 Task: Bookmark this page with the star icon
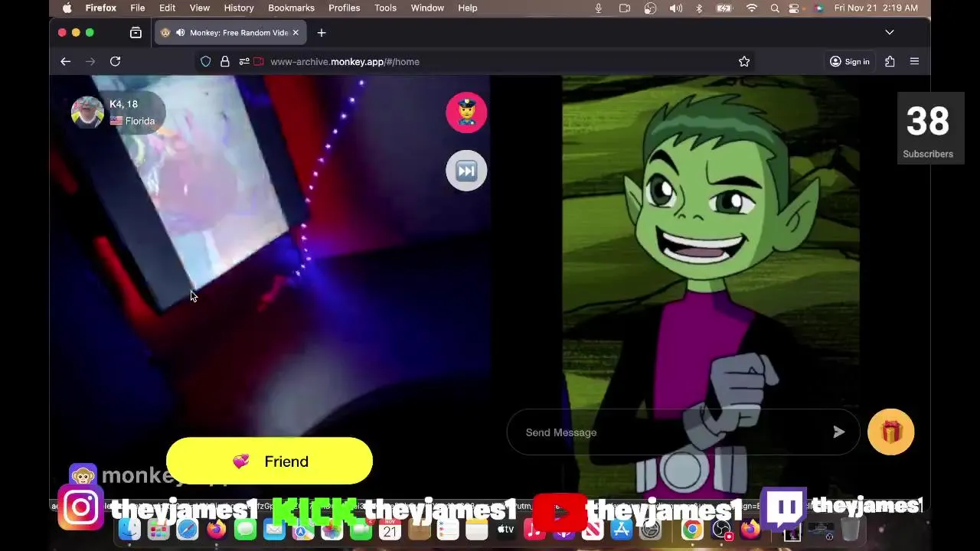[744, 61]
